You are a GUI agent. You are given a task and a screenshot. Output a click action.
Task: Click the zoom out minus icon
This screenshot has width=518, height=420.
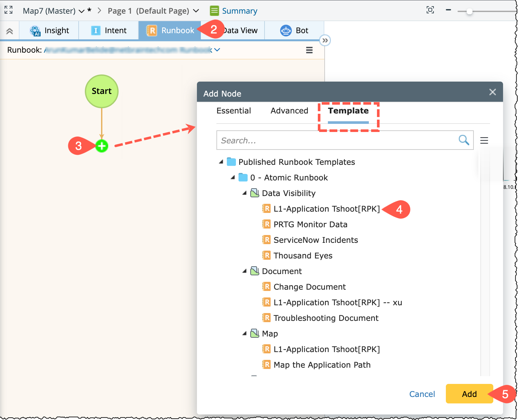click(448, 10)
